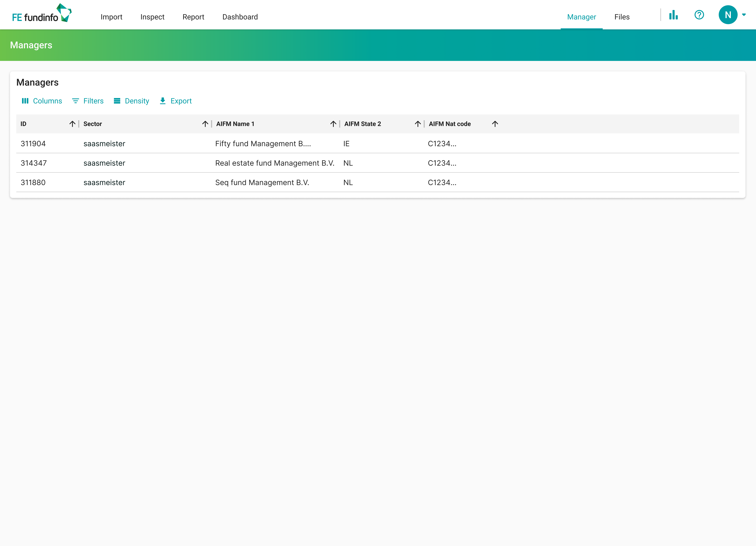This screenshot has height=546, width=756.
Task: Sort AIFM State 2 arrow icon
Action: (418, 124)
